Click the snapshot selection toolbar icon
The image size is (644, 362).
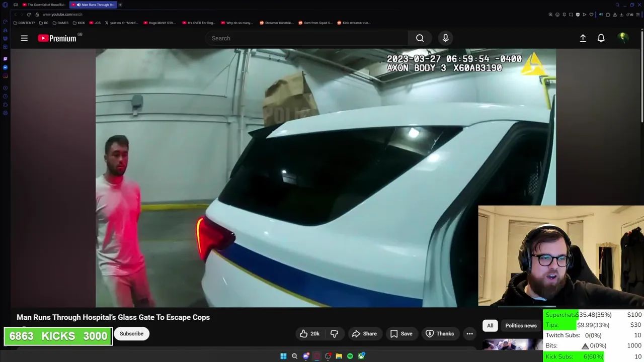click(571, 15)
